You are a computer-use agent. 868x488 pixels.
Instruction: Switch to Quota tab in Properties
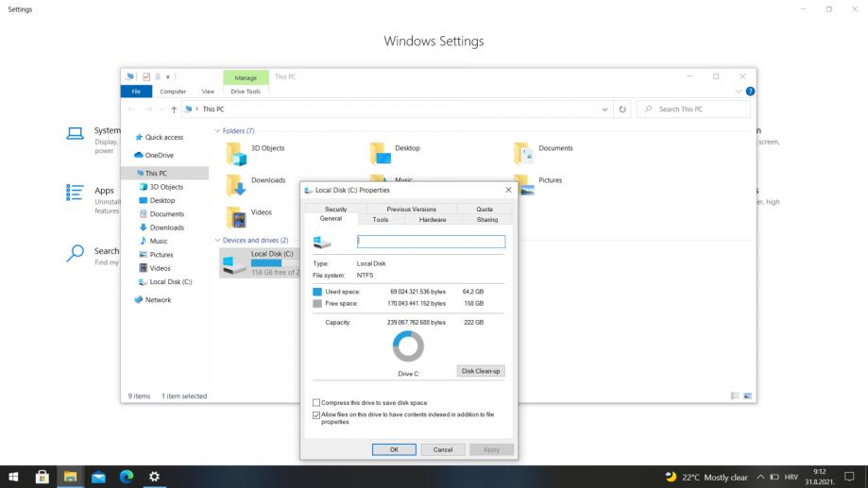(x=485, y=210)
